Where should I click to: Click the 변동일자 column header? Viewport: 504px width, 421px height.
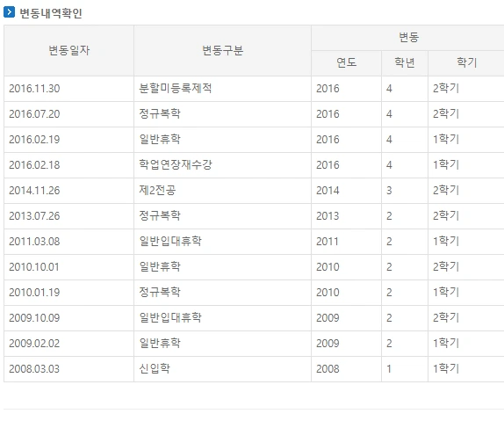[69, 50]
